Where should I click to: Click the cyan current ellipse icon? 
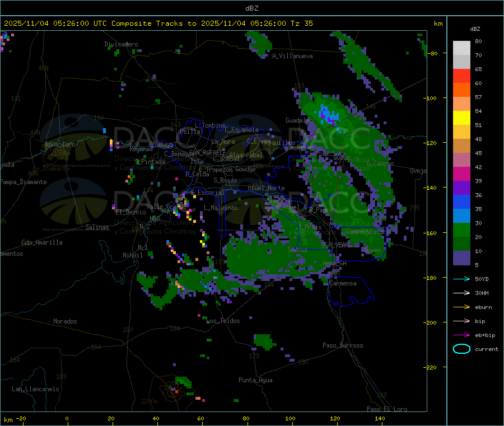tap(461, 349)
